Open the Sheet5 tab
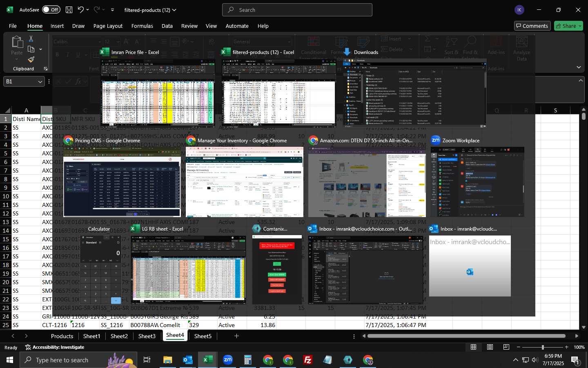 point(203,336)
